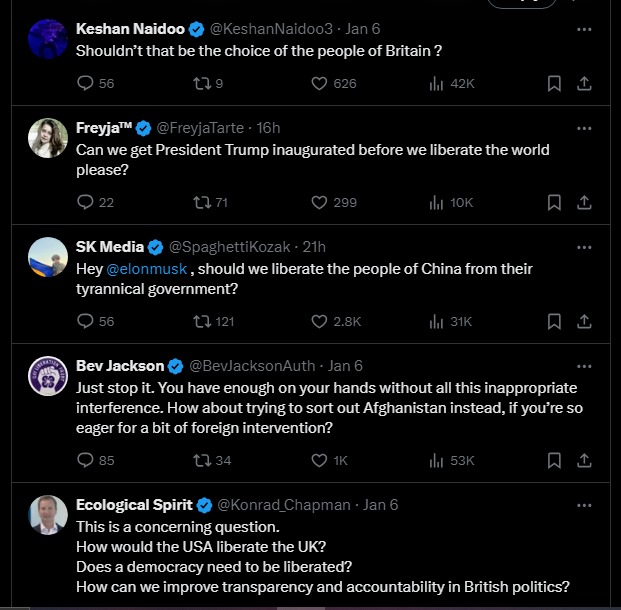Share Keshan Naidoo's tweet
The image size is (621, 610).
click(x=585, y=84)
